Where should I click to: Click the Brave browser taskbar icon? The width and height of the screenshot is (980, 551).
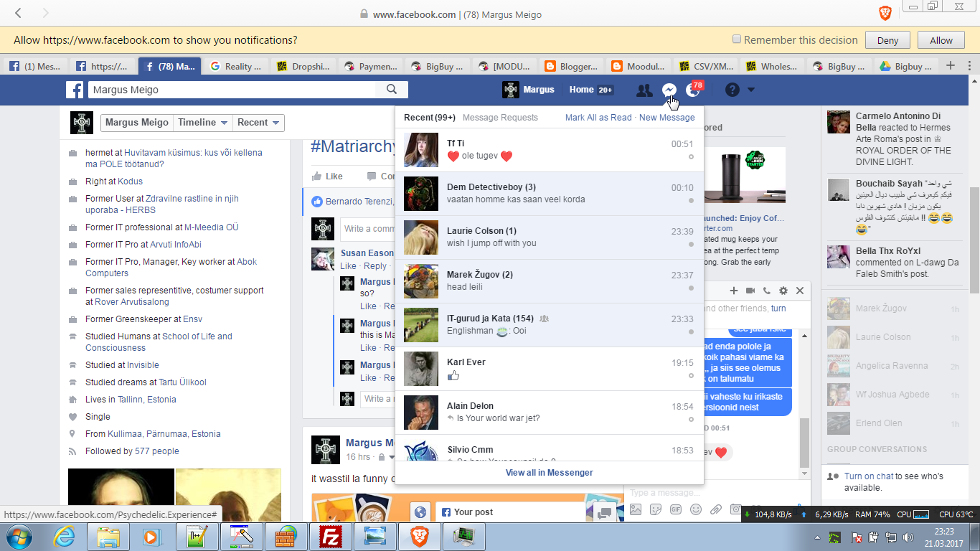click(x=420, y=536)
